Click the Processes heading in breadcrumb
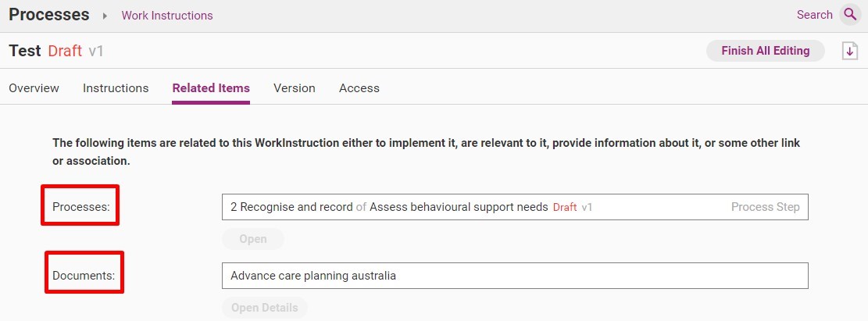Image resolution: width=868 pixels, height=321 pixels. pyautogui.click(x=48, y=14)
